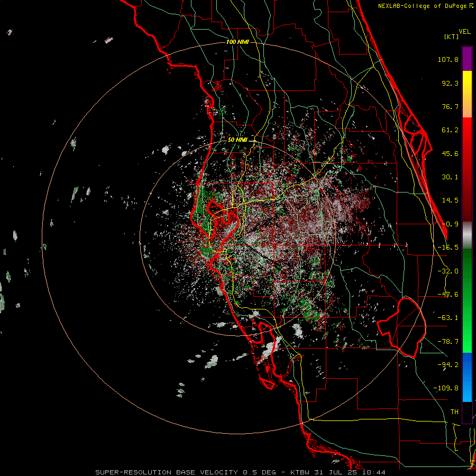Click the -32.0 value on velocity scale

pyautogui.click(x=448, y=271)
